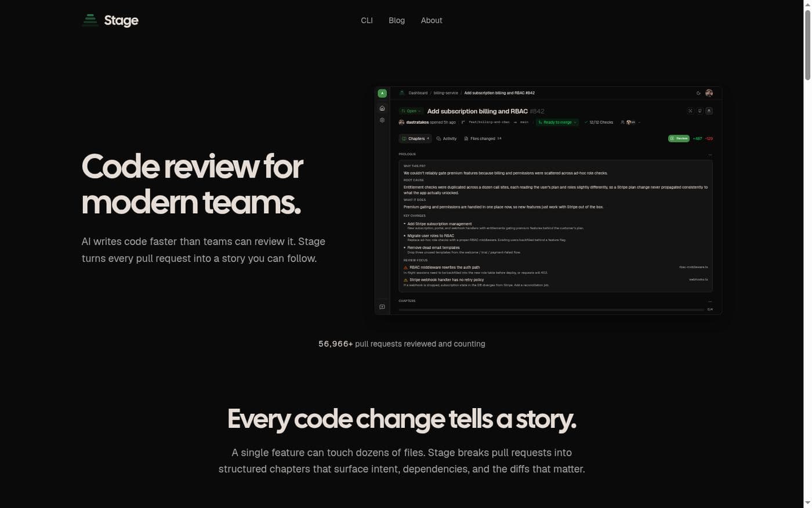Screen dimensions: 812x508
Task: Click the feat/billing-and-rbac branch name
Action: tap(489, 123)
